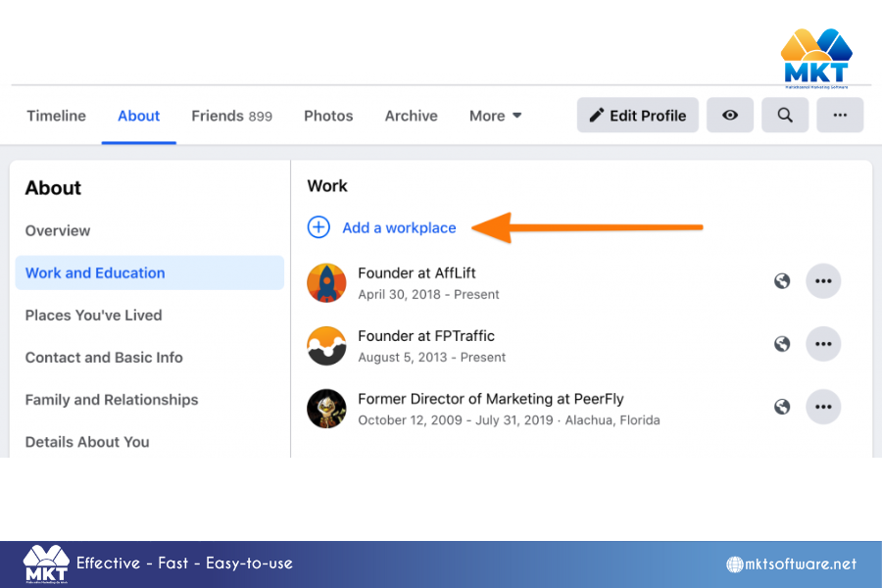Switch to the Photos tab
882x588 pixels.
coord(328,115)
